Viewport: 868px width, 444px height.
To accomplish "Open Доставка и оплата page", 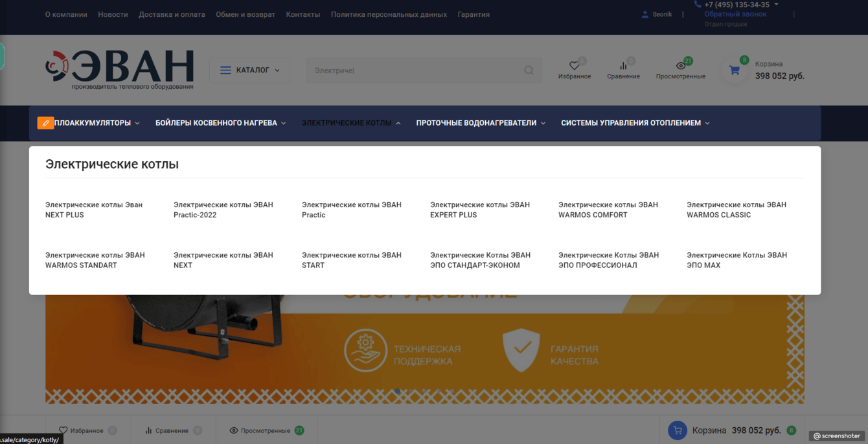I will tap(172, 14).
